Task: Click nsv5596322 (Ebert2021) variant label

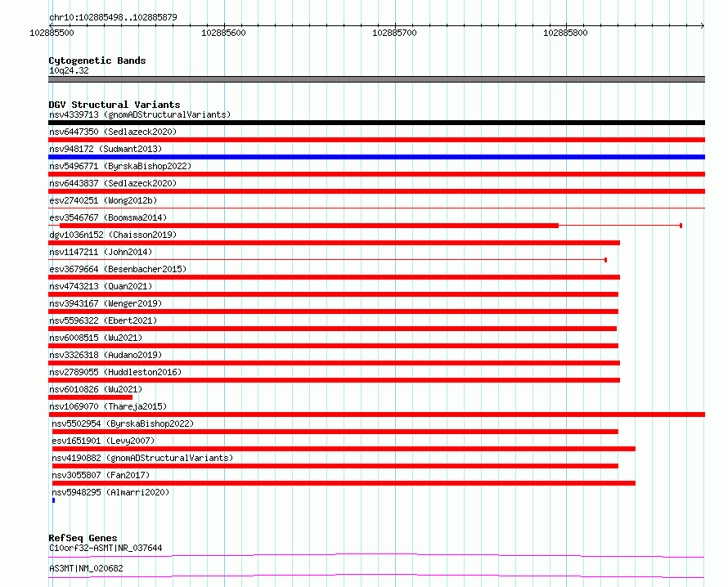Action: 103,320
